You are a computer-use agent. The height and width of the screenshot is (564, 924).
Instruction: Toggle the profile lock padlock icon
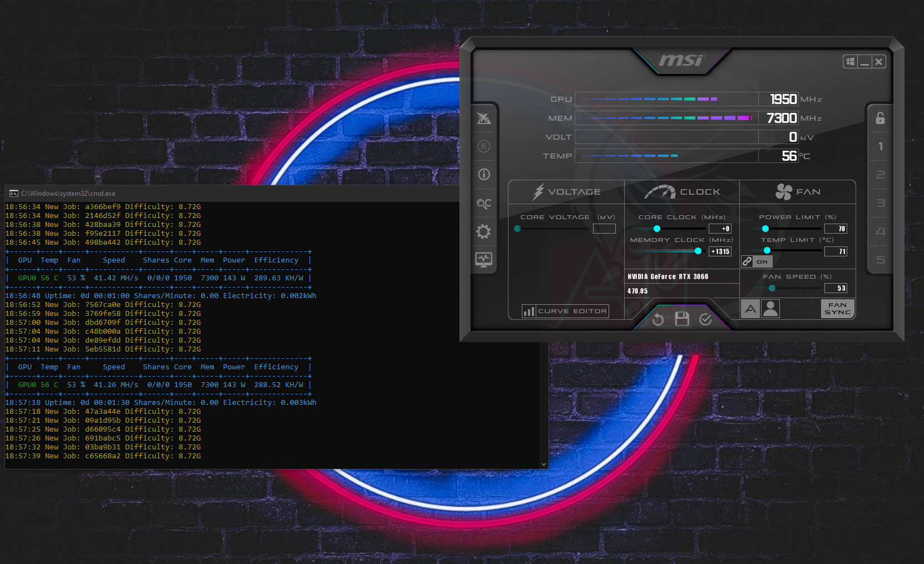click(x=880, y=118)
